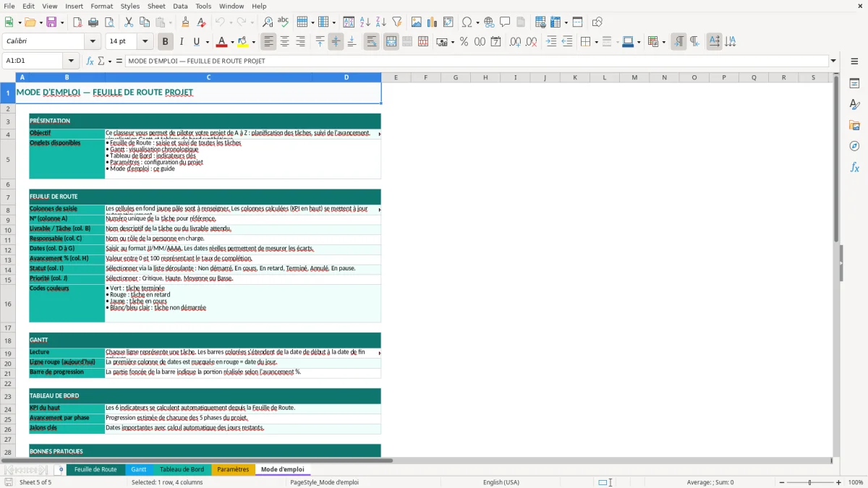Expand the formula bar arrow
The height and width of the screenshot is (488, 868).
(833, 61)
